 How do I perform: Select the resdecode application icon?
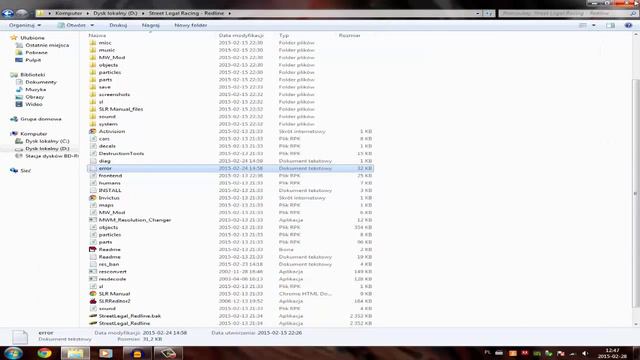[x=93, y=279]
